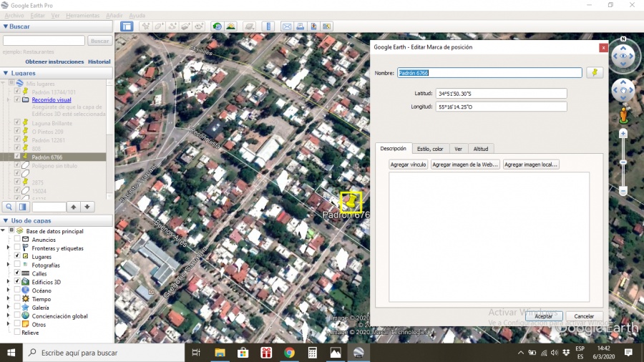Toggle the split view icon below Lugares
Image resolution: width=644 pixels, height=362 pixels.
[x=23, y=207]
